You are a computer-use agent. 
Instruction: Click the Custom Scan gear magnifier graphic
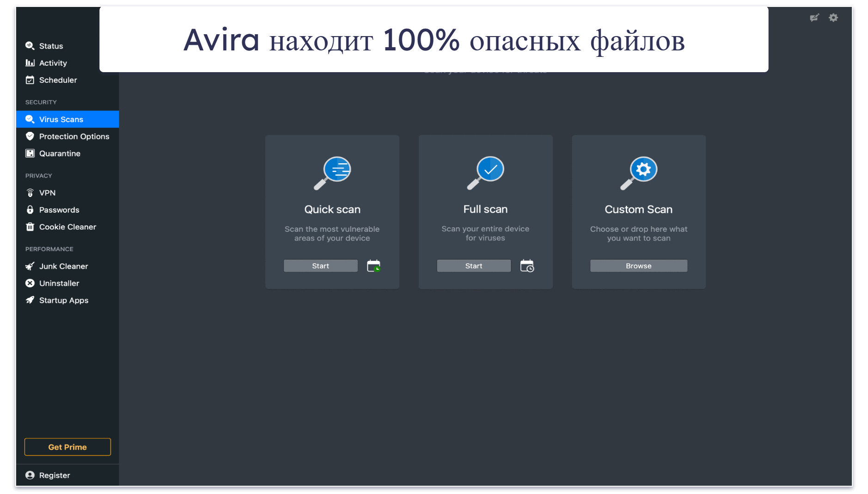tap(639, 173)
